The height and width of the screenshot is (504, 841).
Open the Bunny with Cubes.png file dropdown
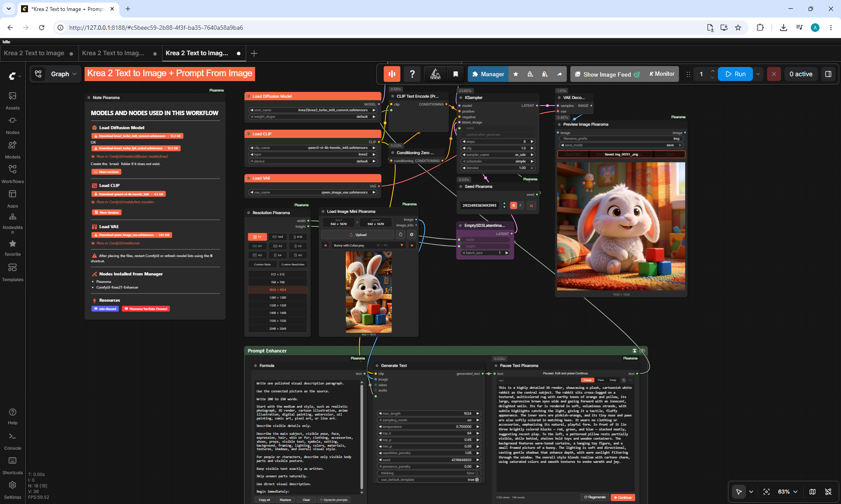[x=368, y=246]
